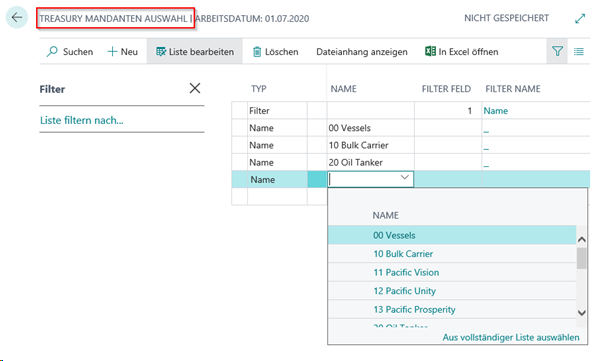Image resolution: width=605 pixels, height=361 pixels.
Task: Toggle Liste bearbeiten edit mode
Action: pyautogui.click(x=194, y=52)
